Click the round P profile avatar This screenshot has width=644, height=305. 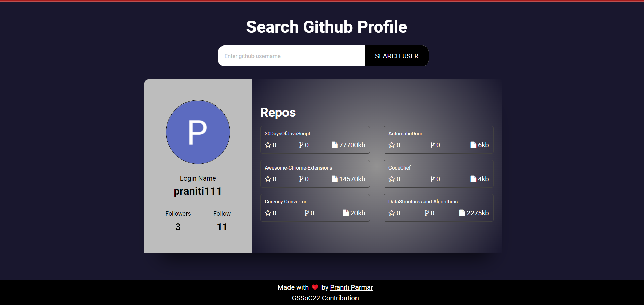(198, 132)
